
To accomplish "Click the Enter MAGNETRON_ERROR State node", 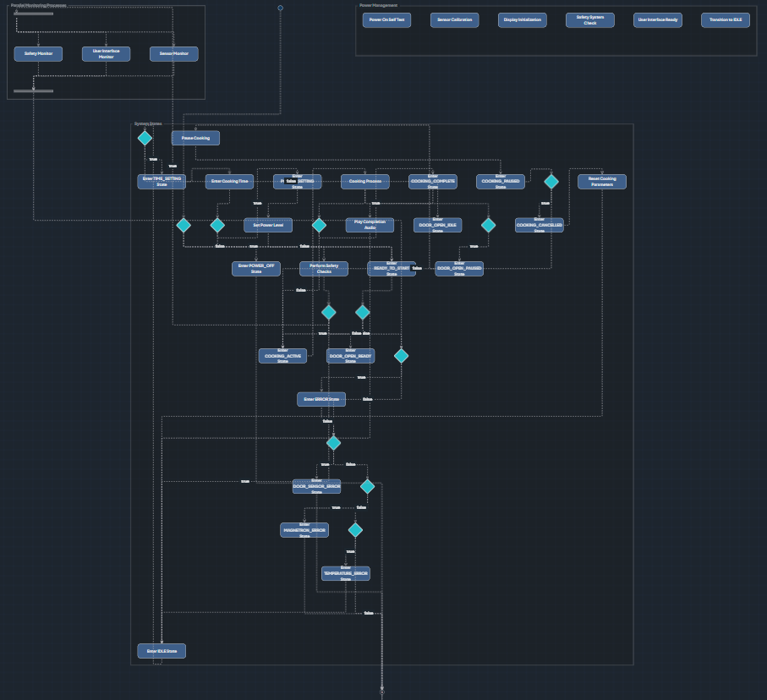I will point(304,530).
